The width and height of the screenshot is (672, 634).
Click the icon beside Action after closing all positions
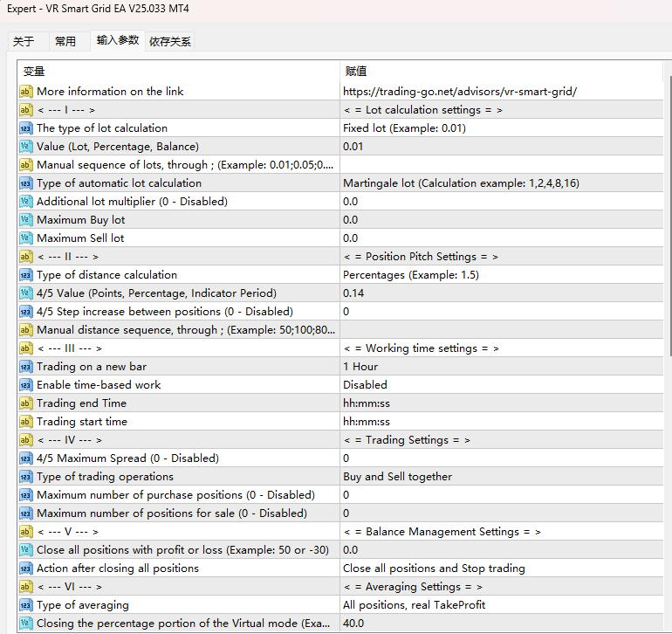coord(25,569)
